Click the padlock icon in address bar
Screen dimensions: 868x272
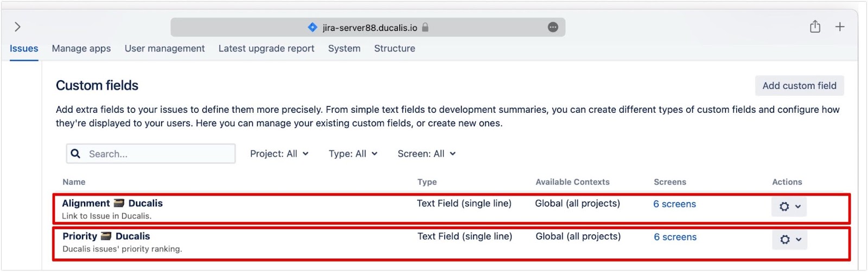pyautogui.click(x=425, y=27)
